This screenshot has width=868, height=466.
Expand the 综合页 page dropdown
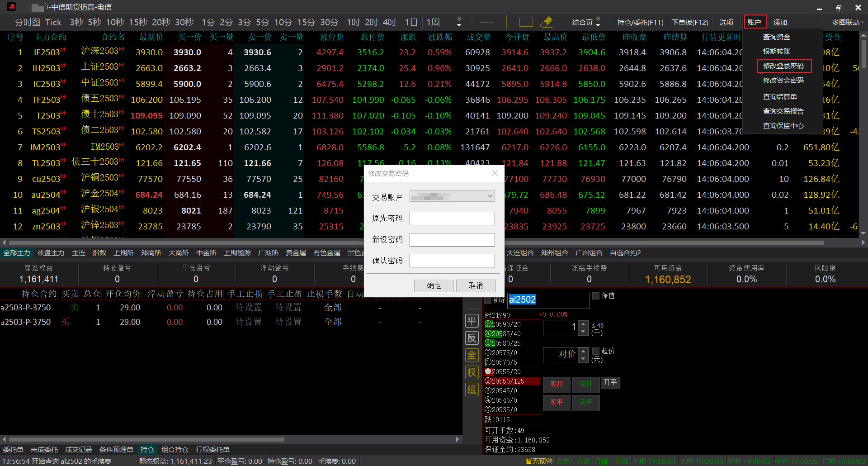(586, 22)
